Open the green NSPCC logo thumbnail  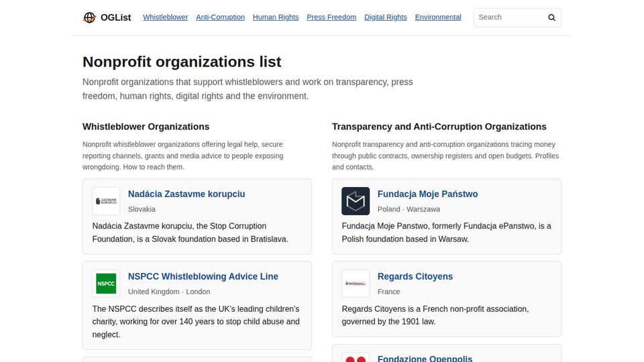(x=106, y=284)
